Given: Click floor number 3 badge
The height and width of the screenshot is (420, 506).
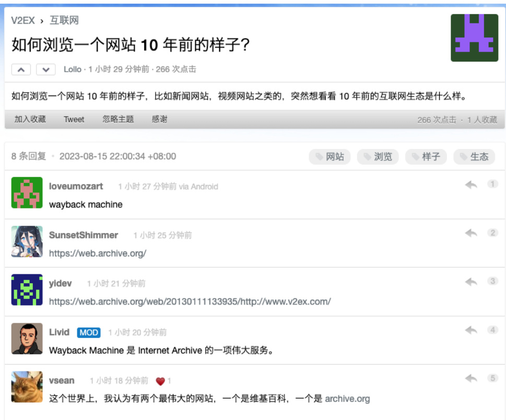Looking at the screenshot, I should (x=492, y=281).
